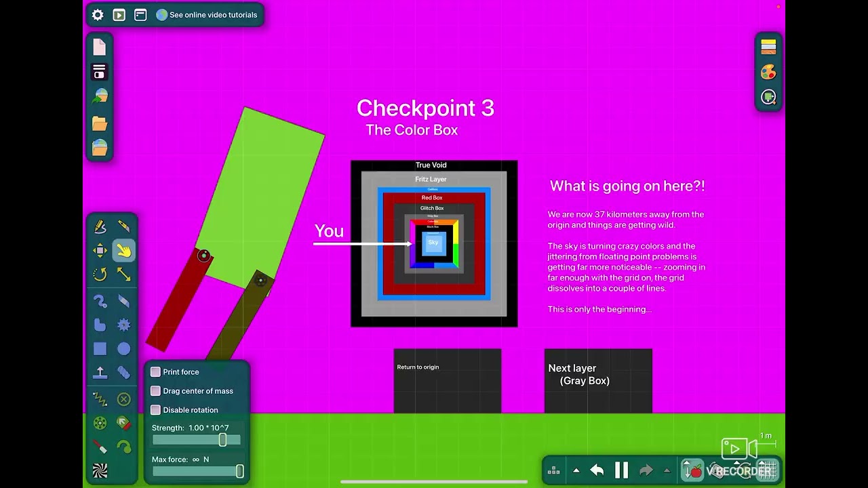This screenshot has width=868, height=488.
Task: Select the Laser pen tool
Action: click(100, 447)
